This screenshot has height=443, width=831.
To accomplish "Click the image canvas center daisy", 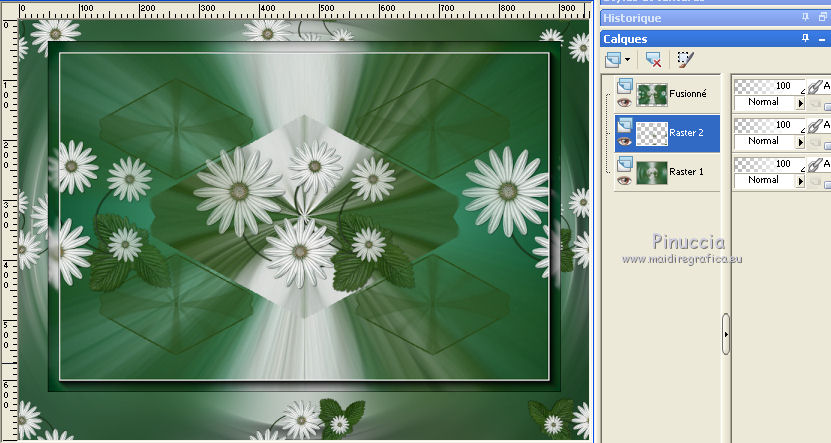I will [x=300, y=252].
